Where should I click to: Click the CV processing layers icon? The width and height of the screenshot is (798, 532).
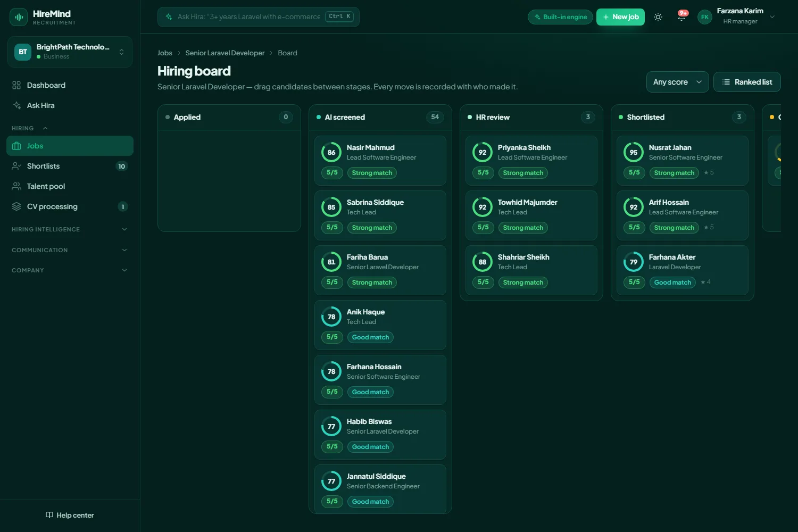point(16,206)
